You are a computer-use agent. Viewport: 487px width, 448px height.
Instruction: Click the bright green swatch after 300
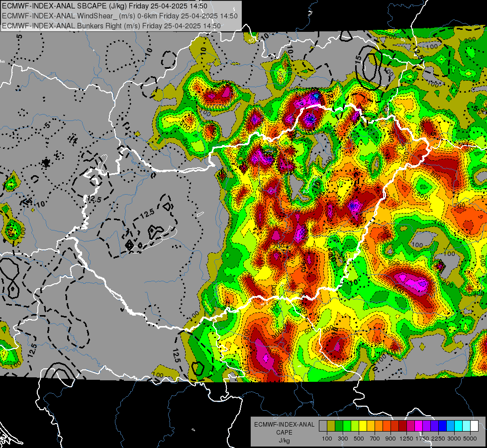coord(347,426)
